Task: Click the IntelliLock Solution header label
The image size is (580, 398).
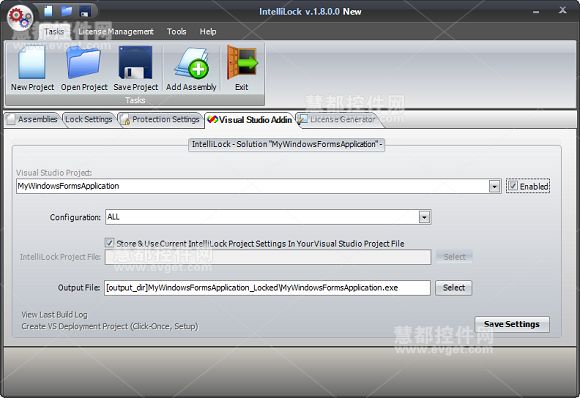Action: [x=287, y=144]
